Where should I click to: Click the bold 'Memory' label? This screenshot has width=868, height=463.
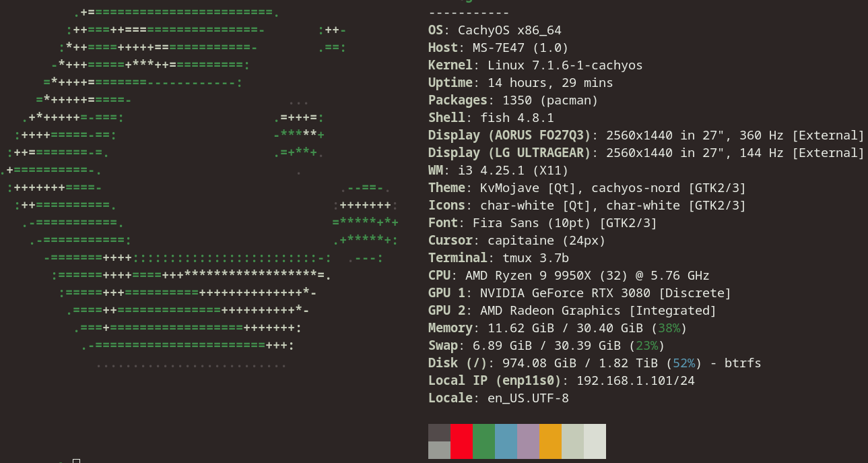point(450,328)
